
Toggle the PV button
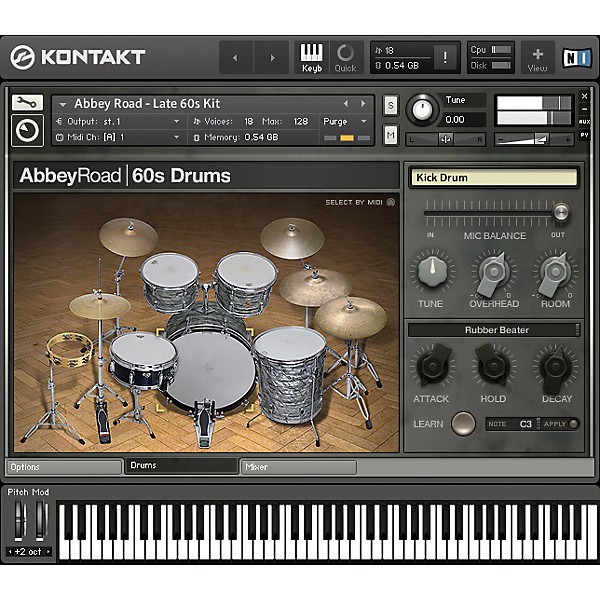584,135
